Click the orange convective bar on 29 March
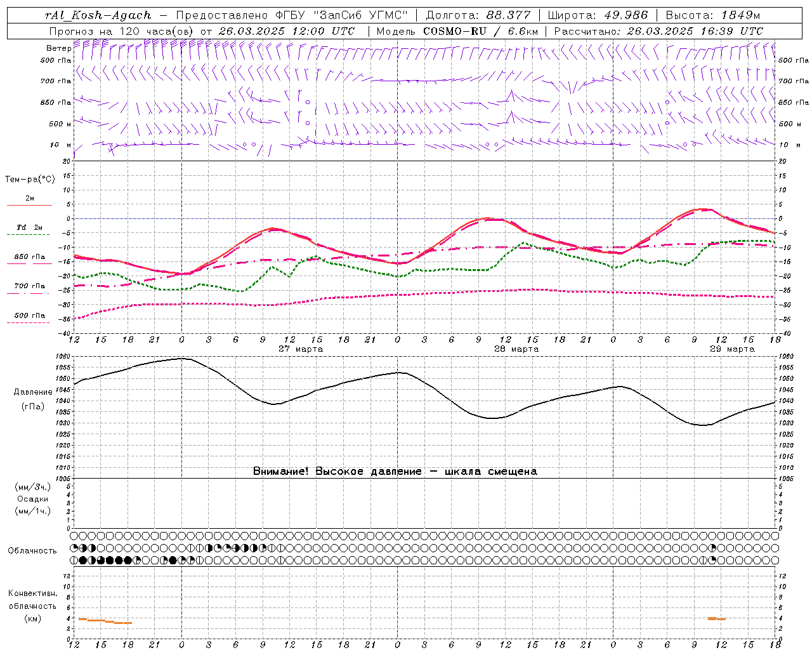Viewport: 812px width, 650px height. tap(717, 618)
